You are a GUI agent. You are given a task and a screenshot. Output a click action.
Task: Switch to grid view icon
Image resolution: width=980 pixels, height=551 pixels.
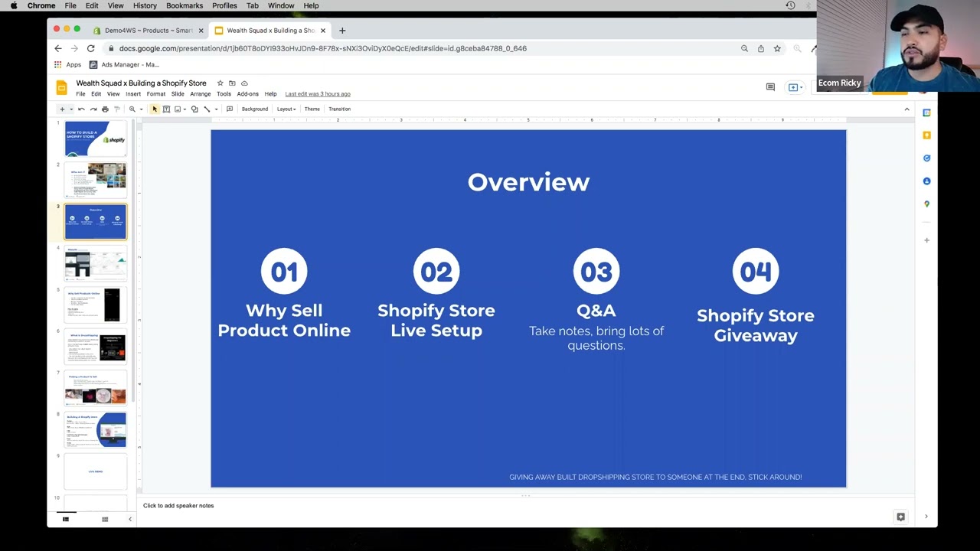click(x=105, y=520)
